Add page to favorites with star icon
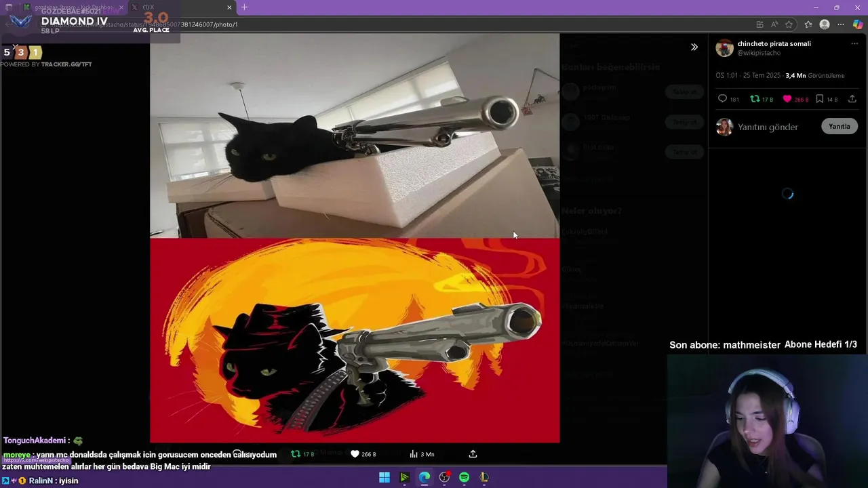The image size is (868, 488). (x=789, y=24)
